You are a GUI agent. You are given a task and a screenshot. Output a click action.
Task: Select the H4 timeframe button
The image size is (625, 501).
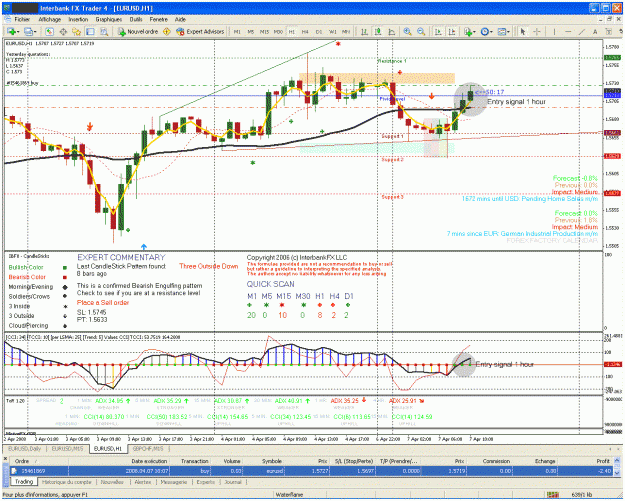[305, 31]
